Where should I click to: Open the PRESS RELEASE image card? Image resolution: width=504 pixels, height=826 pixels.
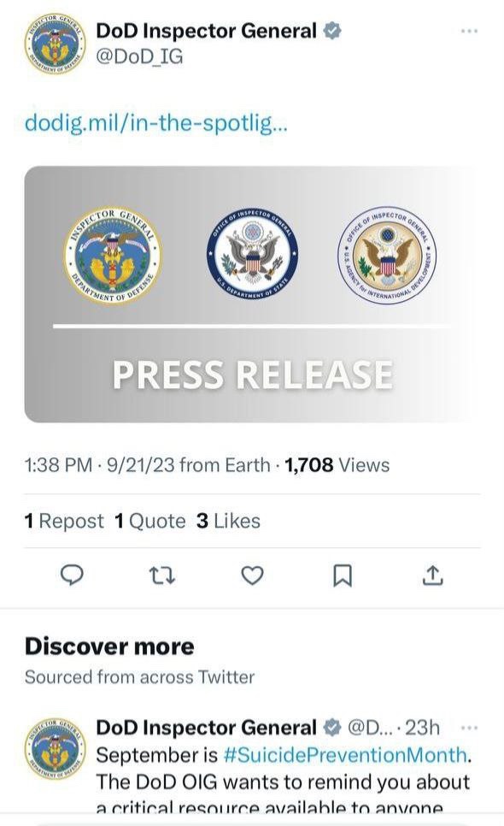tap(251, 294)
